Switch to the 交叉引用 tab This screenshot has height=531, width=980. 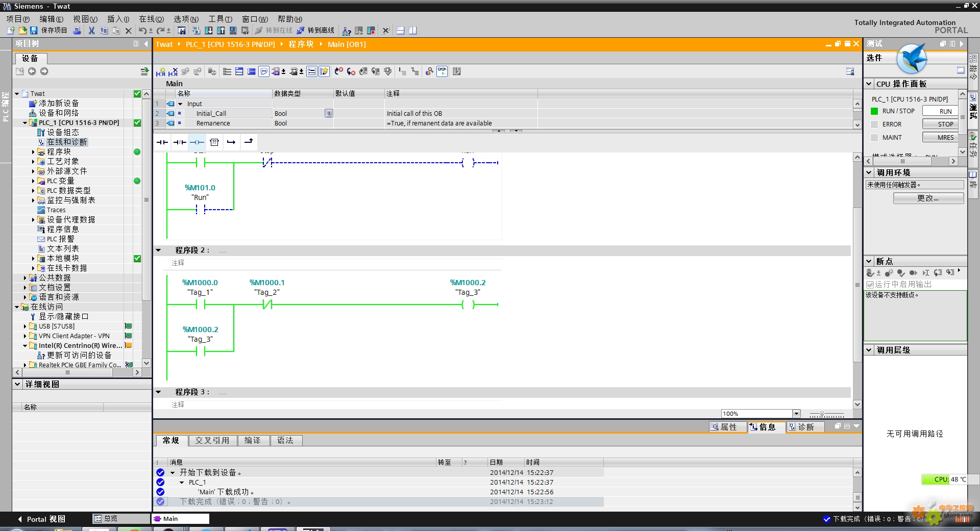[212, 440]
